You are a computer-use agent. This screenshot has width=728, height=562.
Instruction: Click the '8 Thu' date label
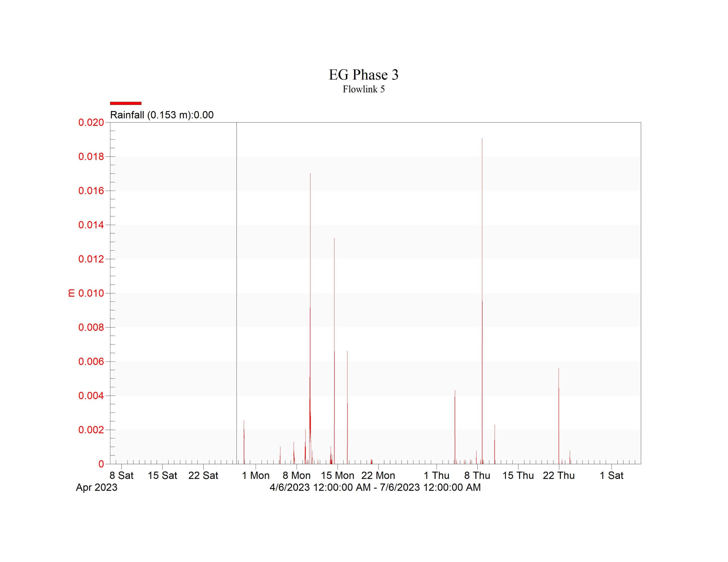(x=477, y=475)
